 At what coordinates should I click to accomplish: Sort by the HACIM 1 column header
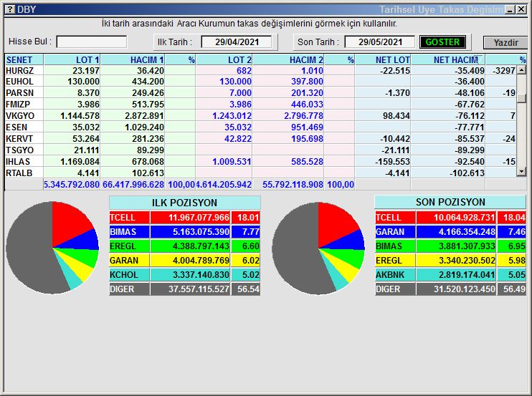[x=133, y=59]
